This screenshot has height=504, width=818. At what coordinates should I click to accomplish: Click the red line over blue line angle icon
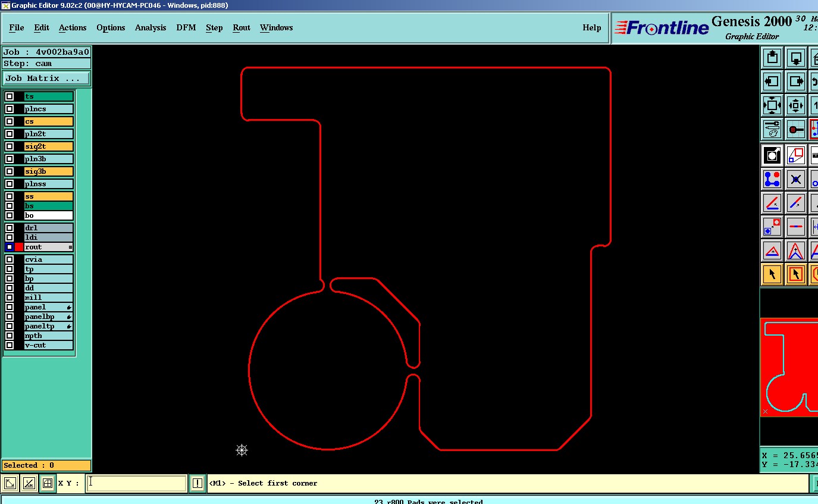pyautogui.click(x=772, y=203)
